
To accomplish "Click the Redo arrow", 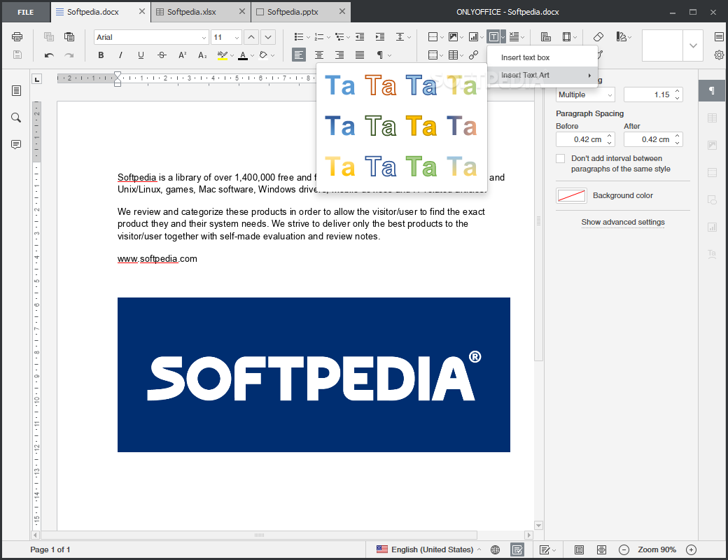I will click(x=69, y=55).
